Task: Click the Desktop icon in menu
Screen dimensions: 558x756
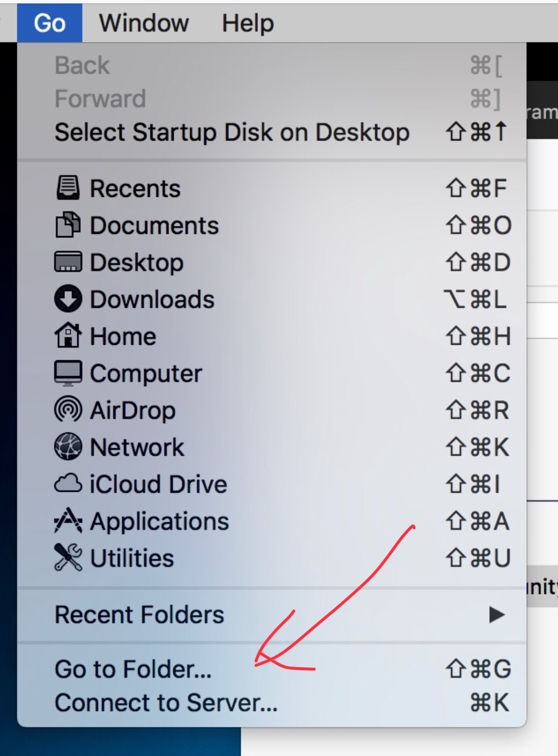Action: 68,262
